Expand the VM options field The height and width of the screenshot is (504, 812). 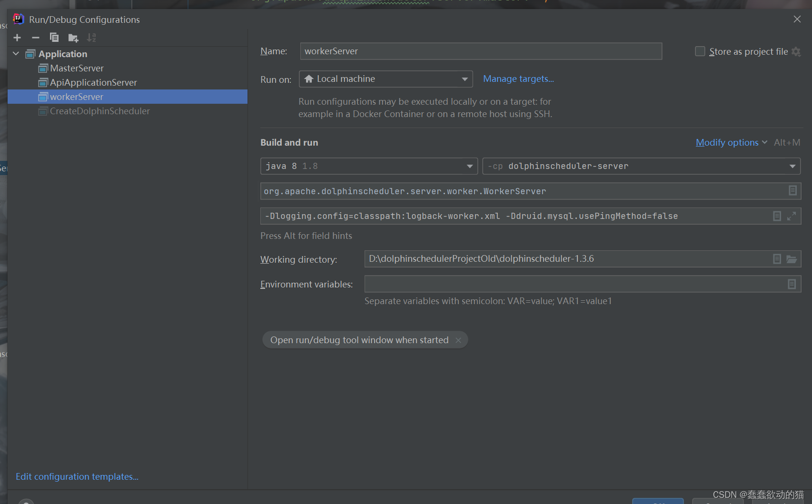click(x=792, y=216)
